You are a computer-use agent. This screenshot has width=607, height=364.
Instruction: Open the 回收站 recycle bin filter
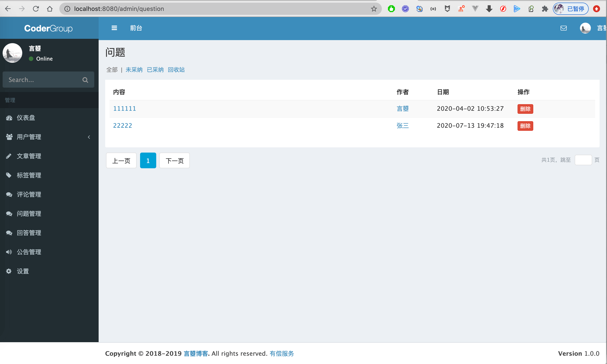(x=176, y=70)
